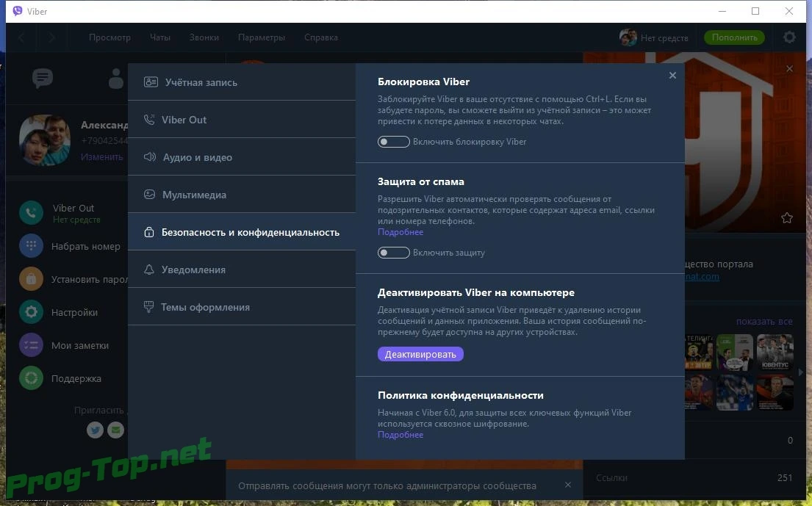Open the contacts person icon
Image resolution: width=812 pixels, height=506 pixels.
click(x=116, y=78)
